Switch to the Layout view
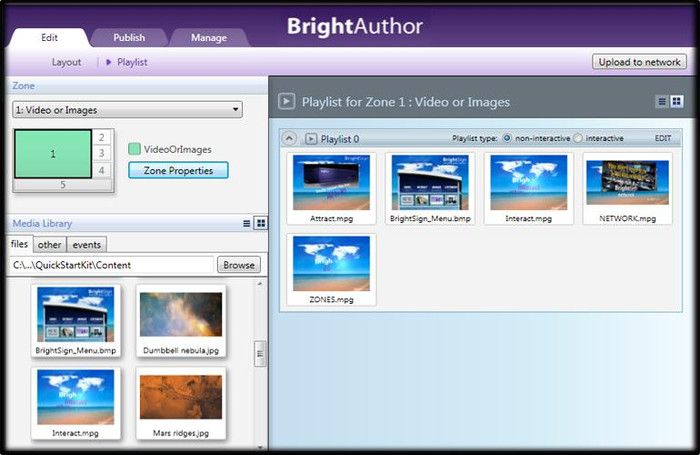The width and height of the screenshot is (700, 455). coord(67,62)
